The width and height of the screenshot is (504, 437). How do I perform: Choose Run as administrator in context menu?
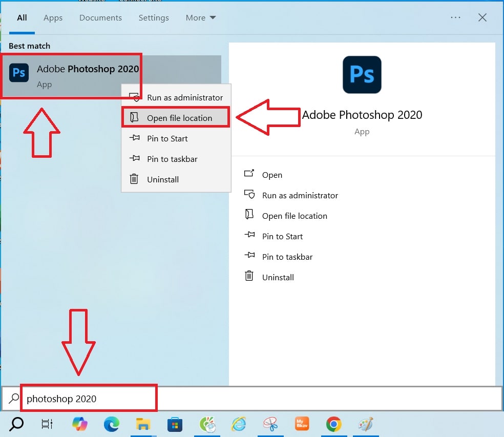point(176,97)
